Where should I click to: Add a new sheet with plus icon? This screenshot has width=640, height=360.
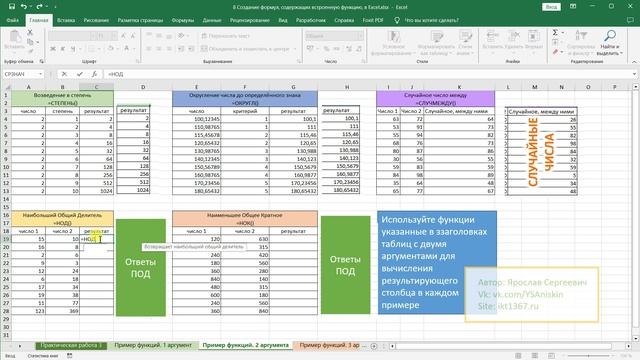coord(373,346)
